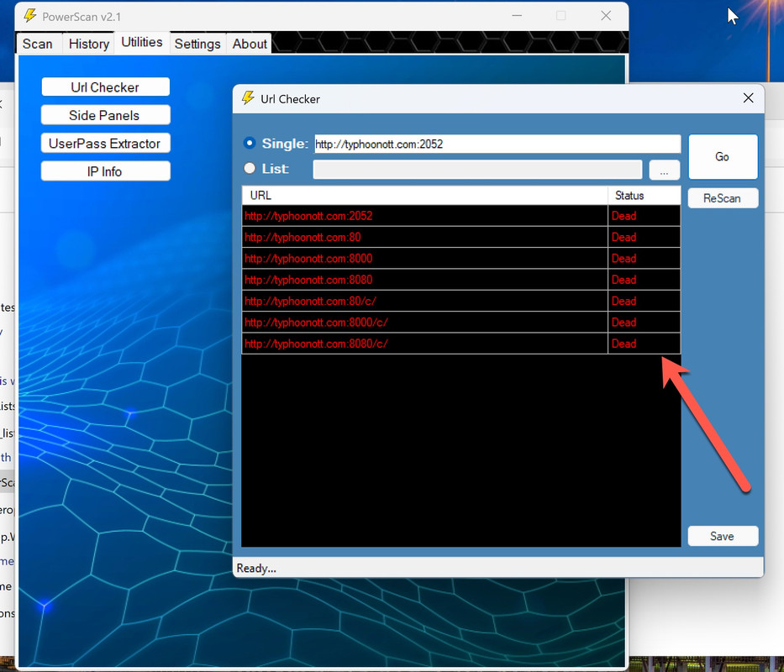
Task: Close the Url Checker dialog
Action: (x=748, y=98)
